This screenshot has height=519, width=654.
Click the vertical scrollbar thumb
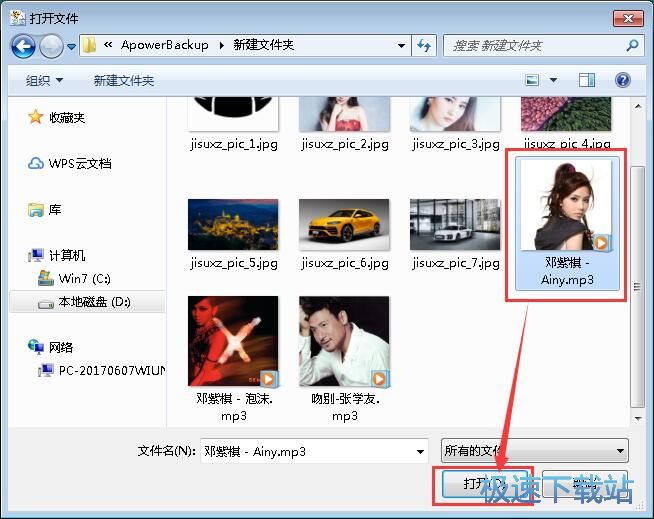pyautogui.click(x=637, y=287)
